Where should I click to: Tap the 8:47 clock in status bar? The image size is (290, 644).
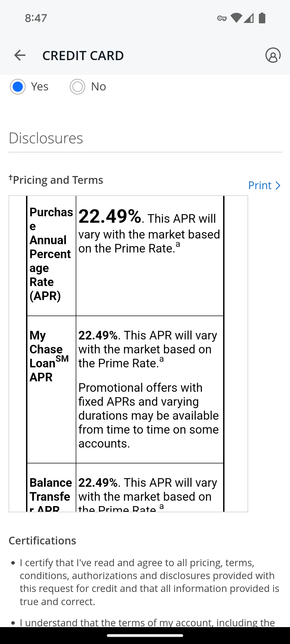[36, 18]
